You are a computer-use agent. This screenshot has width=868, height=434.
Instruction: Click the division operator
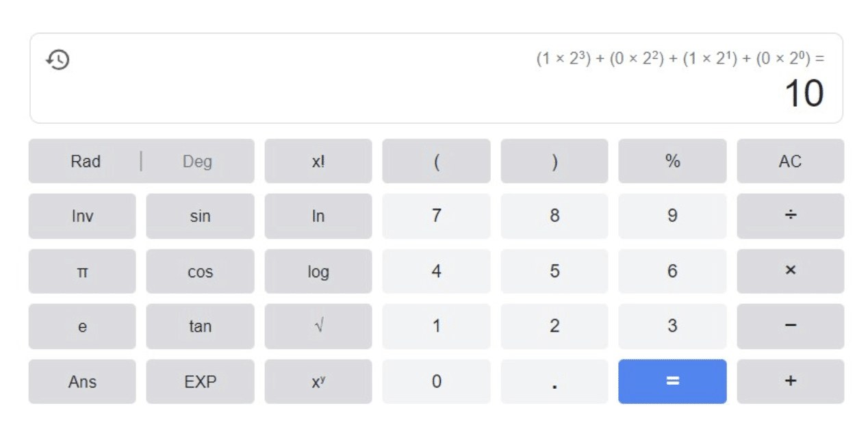pos(791,216)
